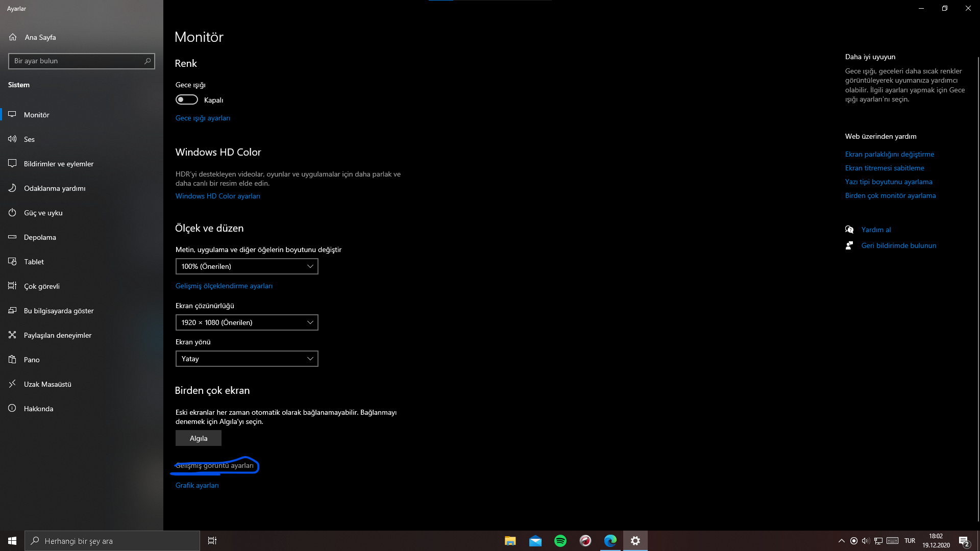Screen dimensions: 980x551
Task: Expand the 100% (Önerilen) scale dropdown
Action: 247,266
